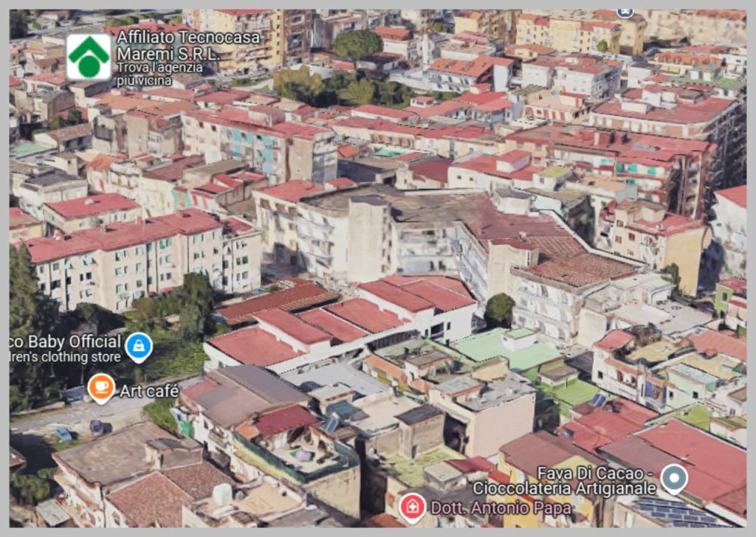The height and width of the screenshot is (537, 756).
Task: Click the red medical cross marker near Dott. Antonio Papa
Action: [x=413, y=507]
